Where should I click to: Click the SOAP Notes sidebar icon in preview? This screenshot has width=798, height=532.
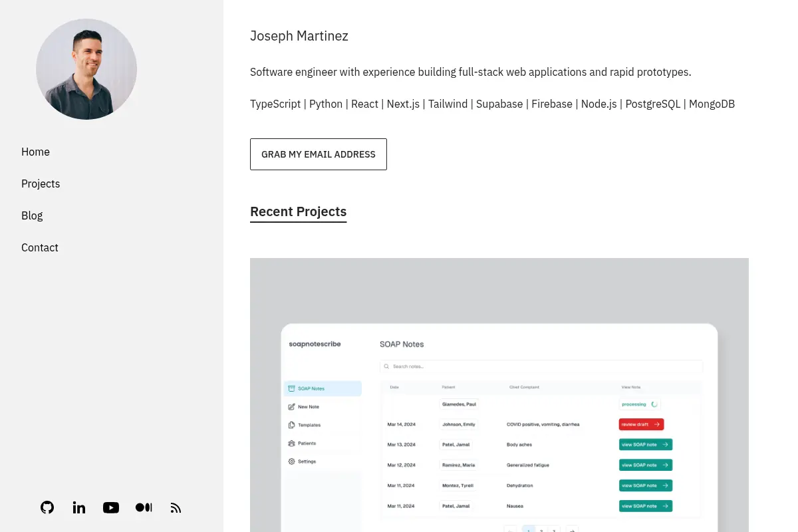[x=291, y=388]
